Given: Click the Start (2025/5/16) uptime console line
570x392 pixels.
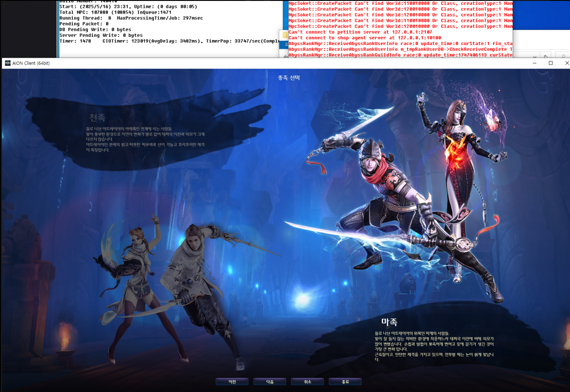Looking at the screenshot, I should coord(128,6).
